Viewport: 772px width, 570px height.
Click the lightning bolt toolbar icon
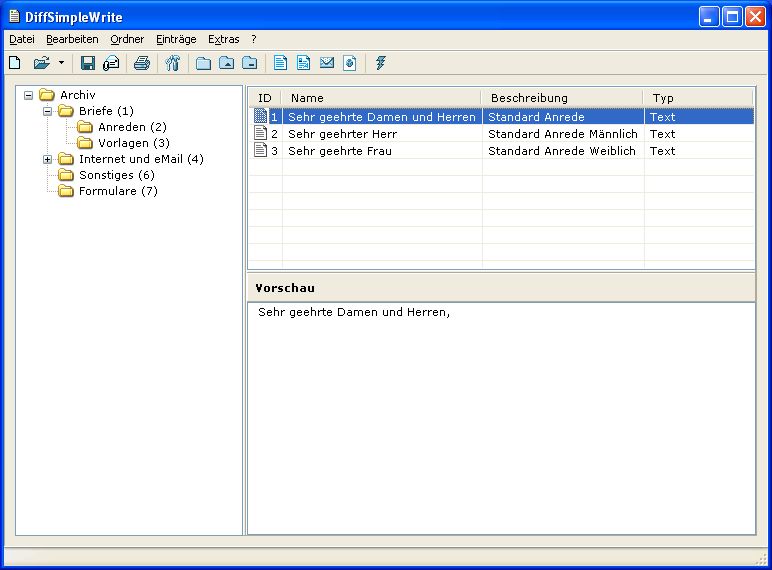point(381,63)
